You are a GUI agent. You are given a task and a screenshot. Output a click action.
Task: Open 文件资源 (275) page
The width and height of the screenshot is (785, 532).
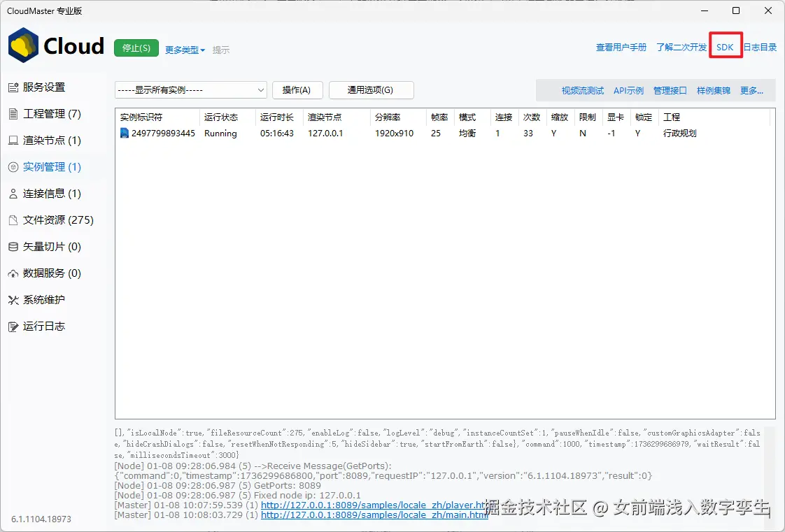click(58, 220)
